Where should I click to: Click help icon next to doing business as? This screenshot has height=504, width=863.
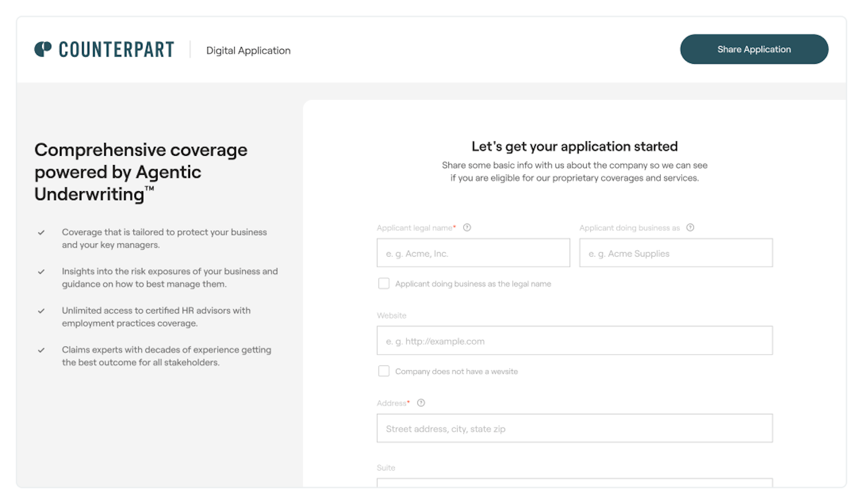click(690, 228)
